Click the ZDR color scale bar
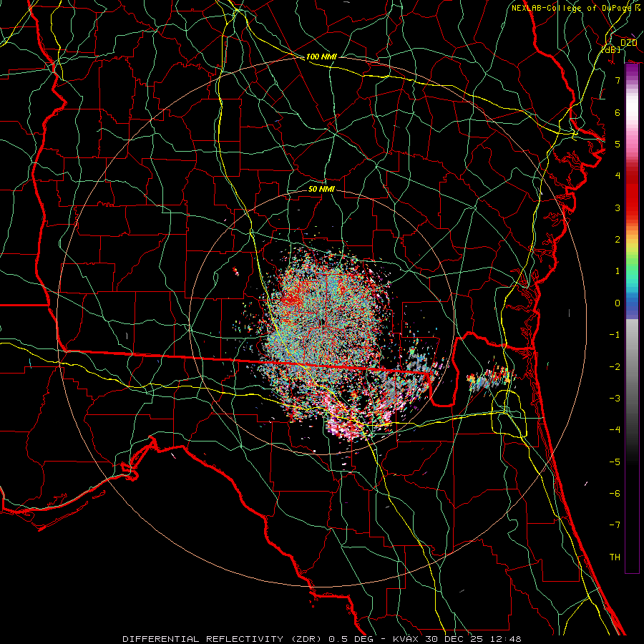Image resolution: width=644 pixels, height=644 pixels. point(632,318)
